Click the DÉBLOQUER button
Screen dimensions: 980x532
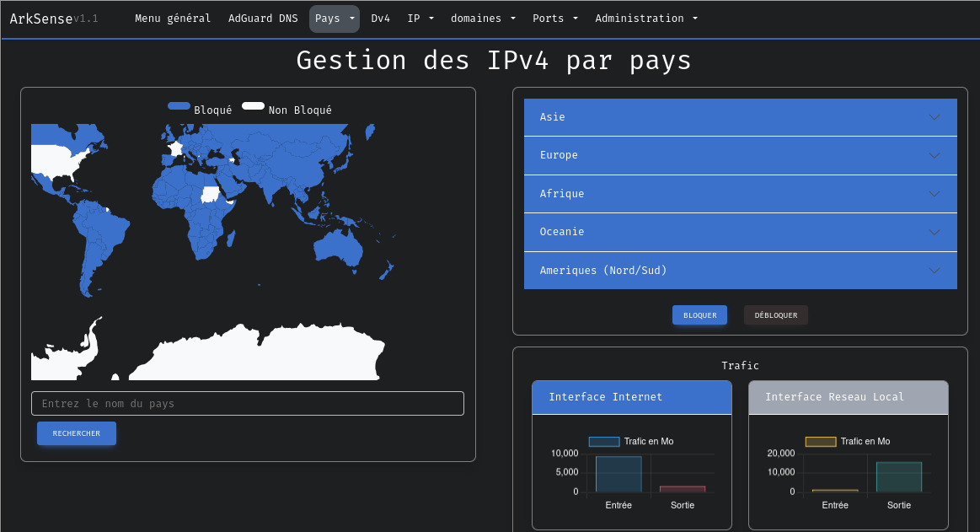point(775,315)
